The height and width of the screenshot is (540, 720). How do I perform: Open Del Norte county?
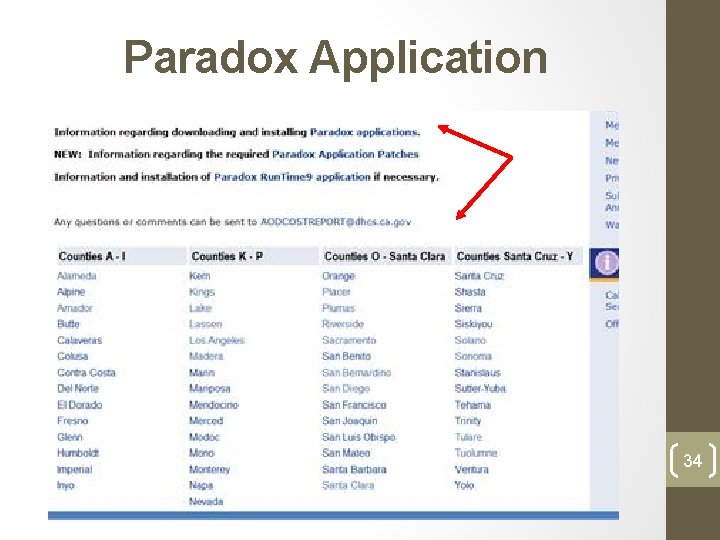point(78,388)
